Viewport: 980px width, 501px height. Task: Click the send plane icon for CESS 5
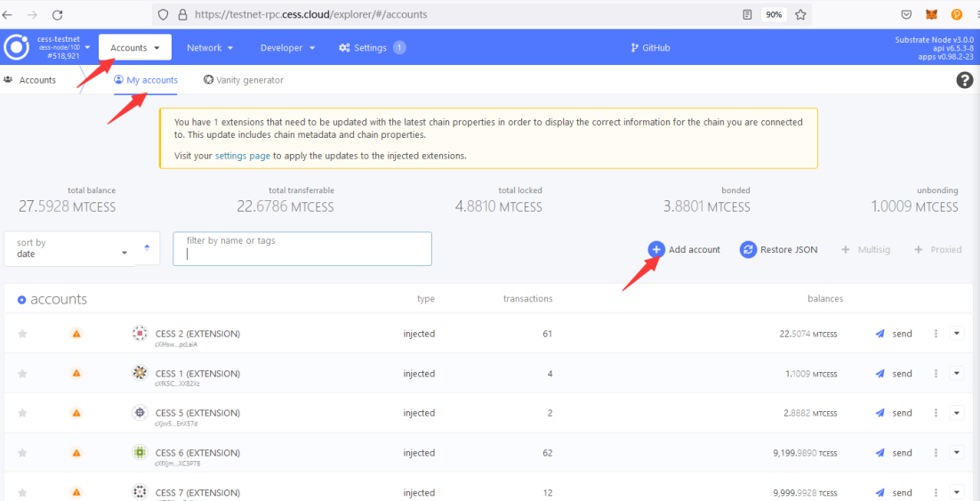tap(880, 414)
